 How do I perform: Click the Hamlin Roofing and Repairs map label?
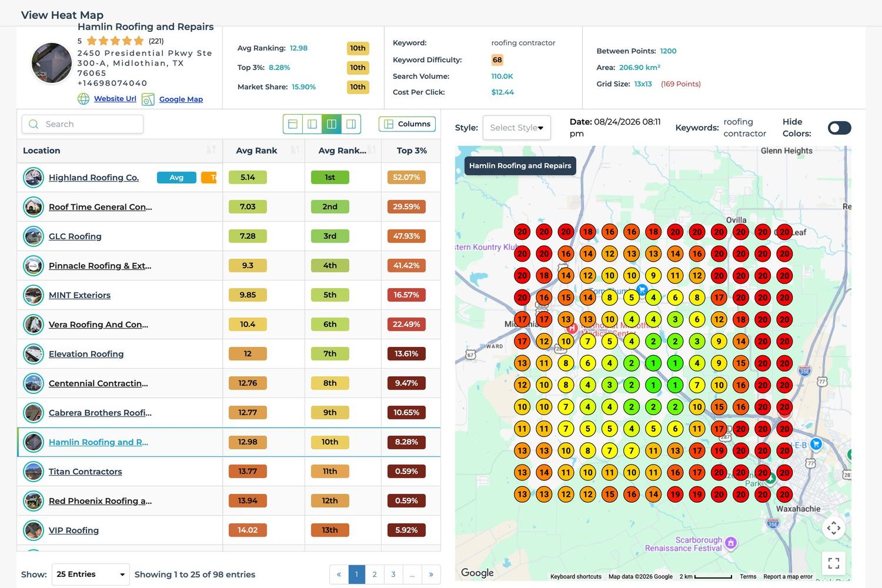[x=520, y=166]
